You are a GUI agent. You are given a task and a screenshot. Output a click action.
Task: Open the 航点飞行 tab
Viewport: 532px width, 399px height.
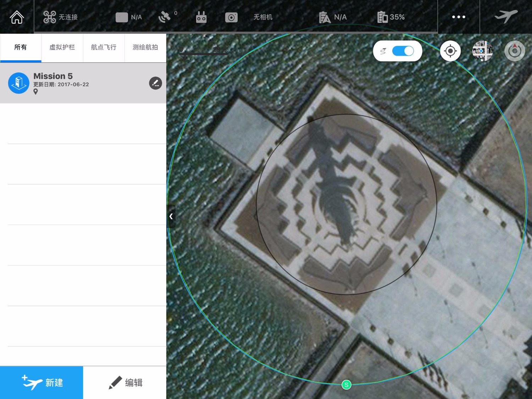click(104, 48)
